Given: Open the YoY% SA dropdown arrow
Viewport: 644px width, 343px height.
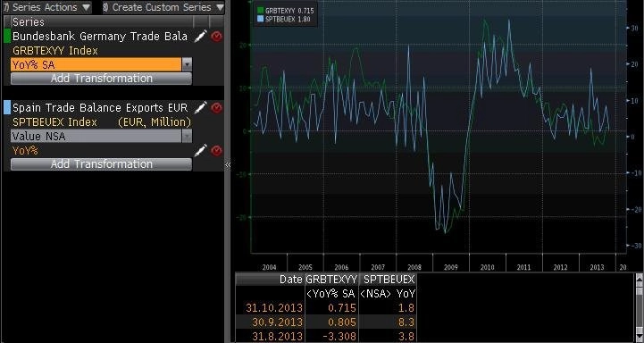Looking at the screenshot, I should click(x=187, y=64).
